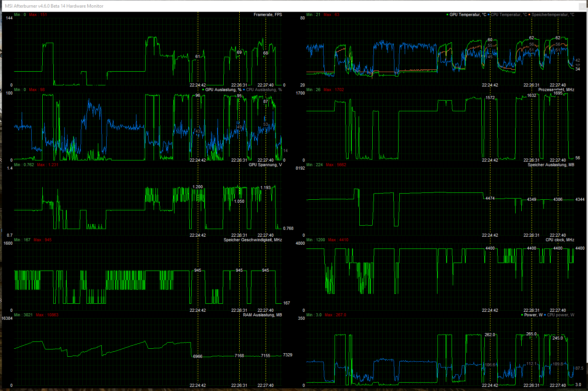Click the blue CPU Temperatur legend square
588x391 pixels.
pos(489,15)
